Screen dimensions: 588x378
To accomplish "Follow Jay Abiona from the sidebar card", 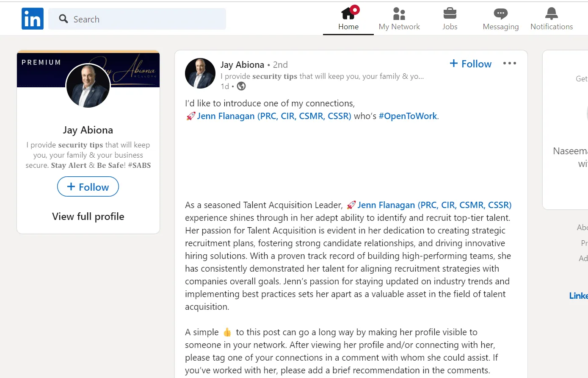I will [x=88, y=186].
